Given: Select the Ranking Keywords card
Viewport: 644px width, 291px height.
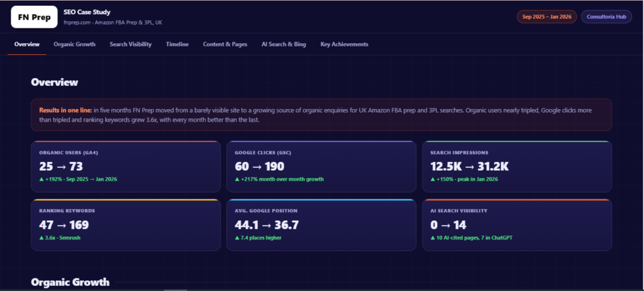Looking at the screenshot, I should pos(126,225).
